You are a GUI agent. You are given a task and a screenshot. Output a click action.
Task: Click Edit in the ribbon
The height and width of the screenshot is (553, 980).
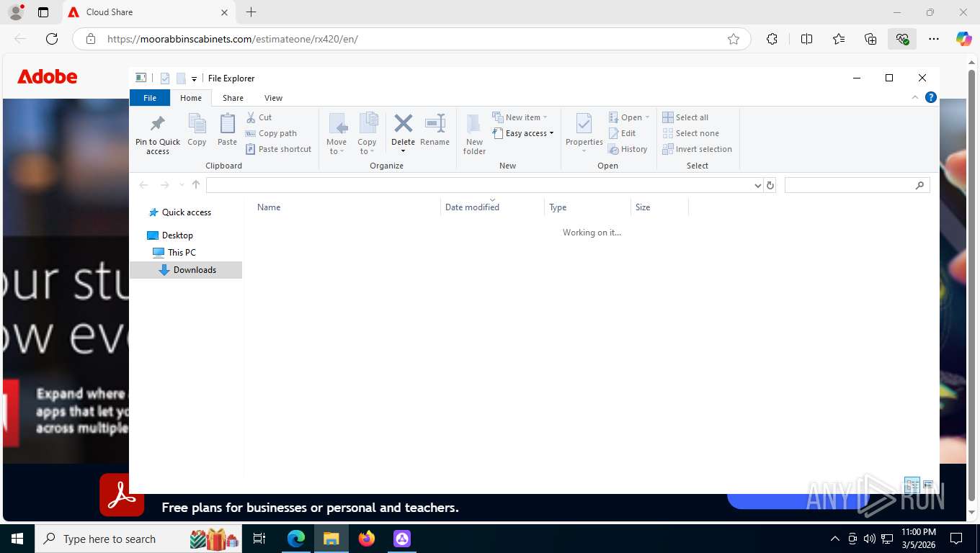tap(622, 133)
